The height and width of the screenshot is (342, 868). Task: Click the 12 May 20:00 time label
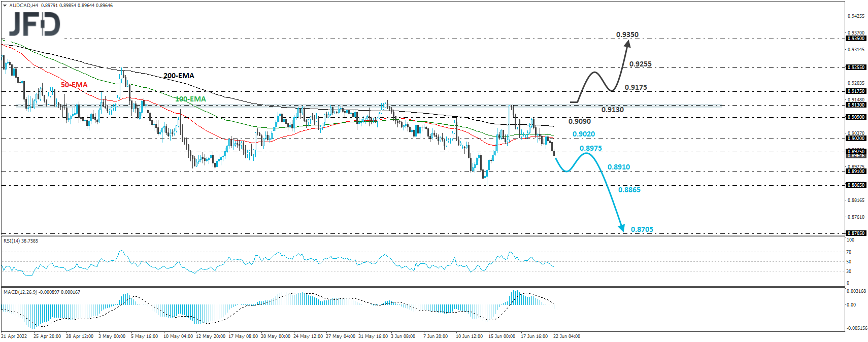pos(211,336)
